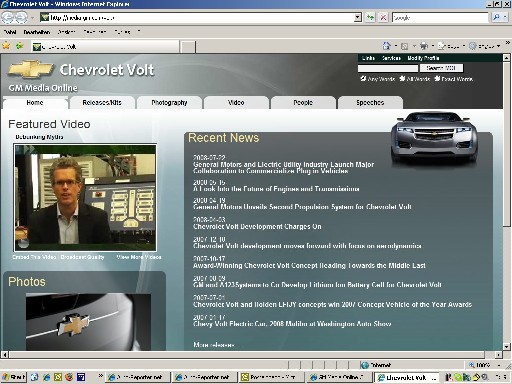Click the Embed This Video link
The image size is (512, 384).
point(34,257)
